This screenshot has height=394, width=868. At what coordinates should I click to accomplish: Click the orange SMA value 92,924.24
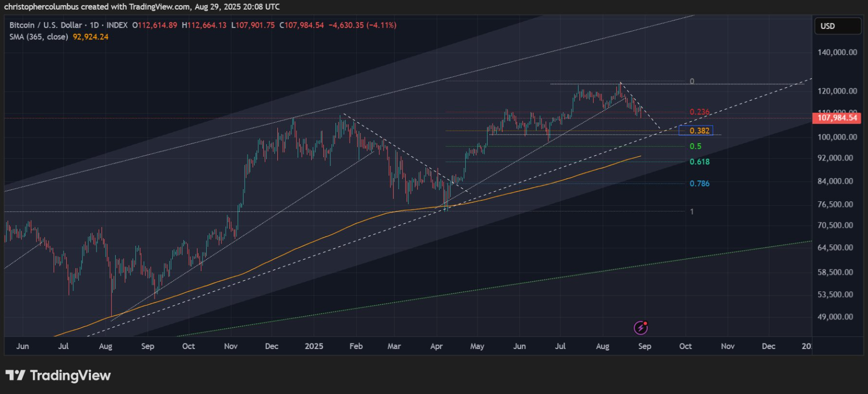tap(90, 37)
